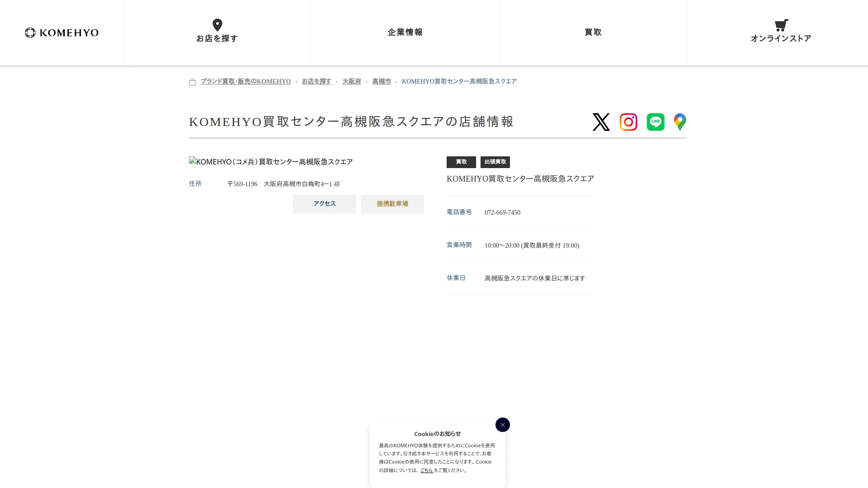Click the 営業時間 label
Viewport: 868px width, 488px height.
459,245
